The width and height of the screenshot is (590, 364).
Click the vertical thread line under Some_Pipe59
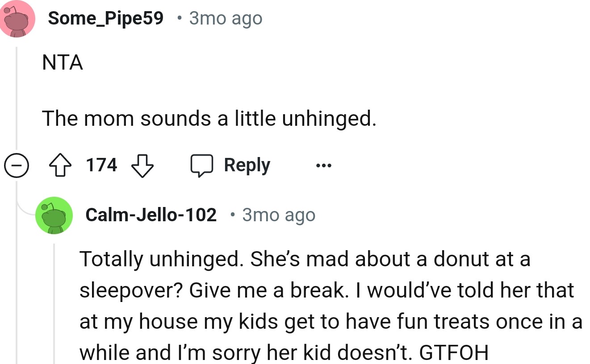17,98
